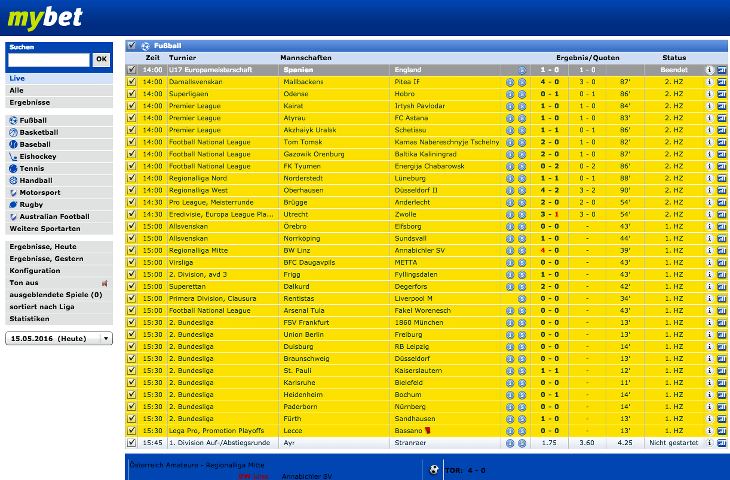Click into the Suchen search field

(x=49, y=60)
